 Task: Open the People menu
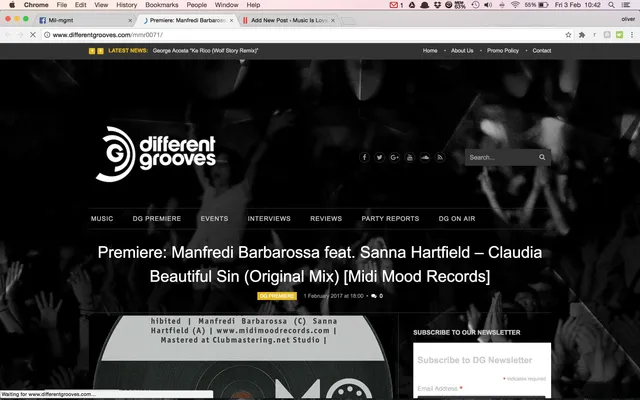click(197, 5)
